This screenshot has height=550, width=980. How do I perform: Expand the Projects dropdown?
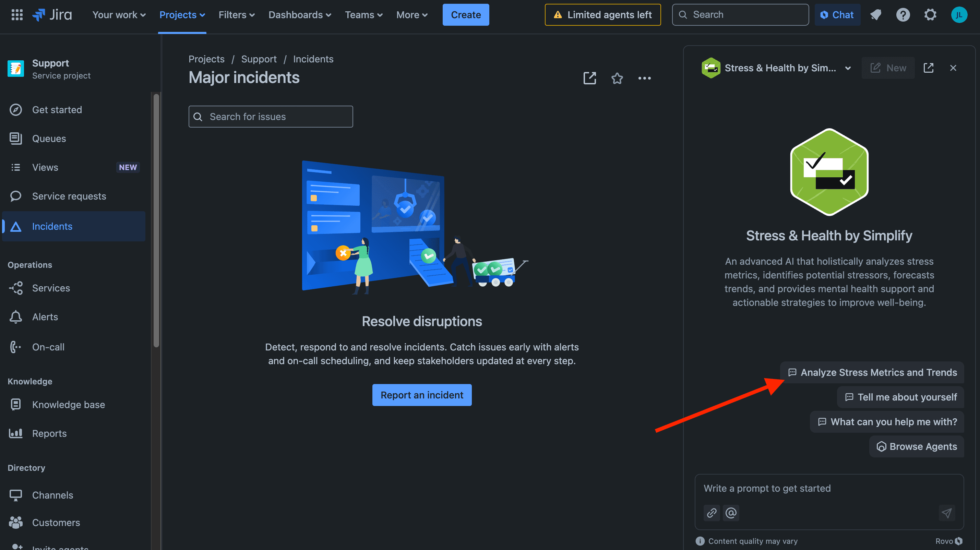[x=182, y=15]
